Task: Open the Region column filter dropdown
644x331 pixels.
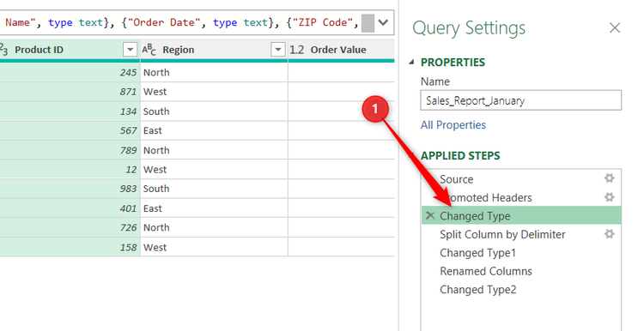Action: [x=278, y=50]
